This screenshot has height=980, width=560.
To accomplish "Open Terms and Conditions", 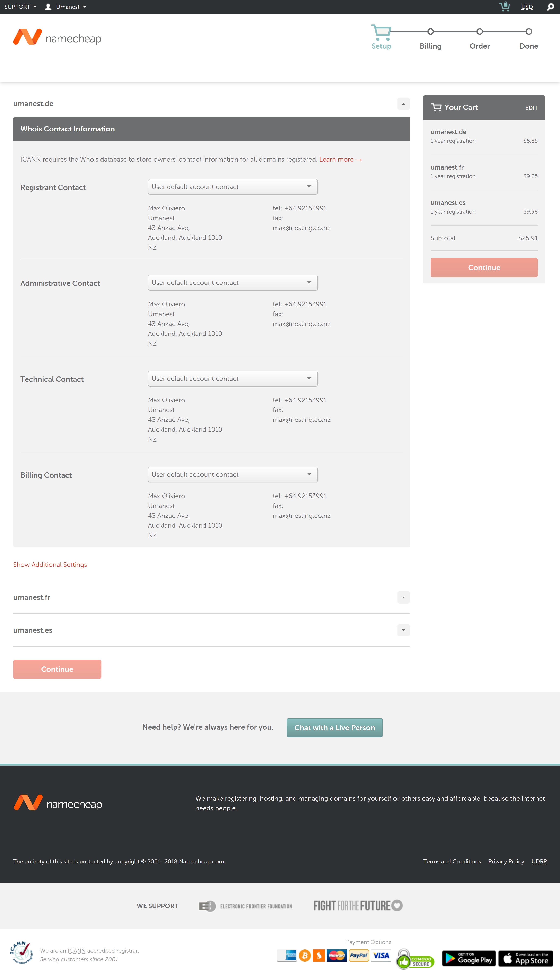I will [452, 861].
